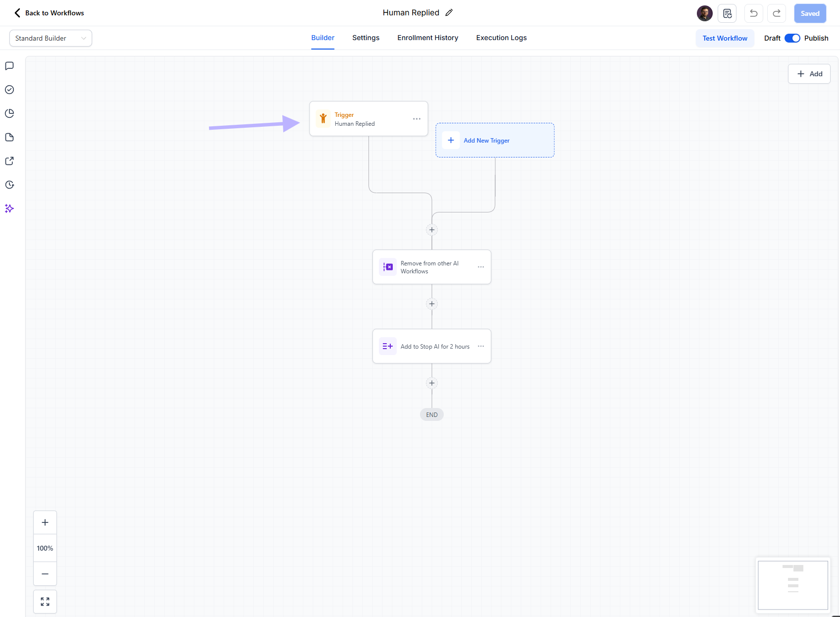Screen dimensions: 840x617
Task: Open the document icon in the left sidebar
Action: point(9,137)
